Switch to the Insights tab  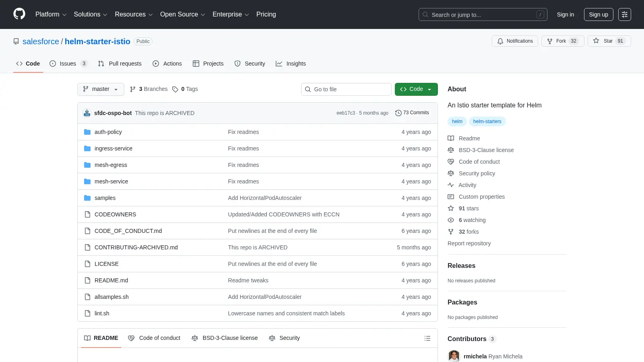291,64
